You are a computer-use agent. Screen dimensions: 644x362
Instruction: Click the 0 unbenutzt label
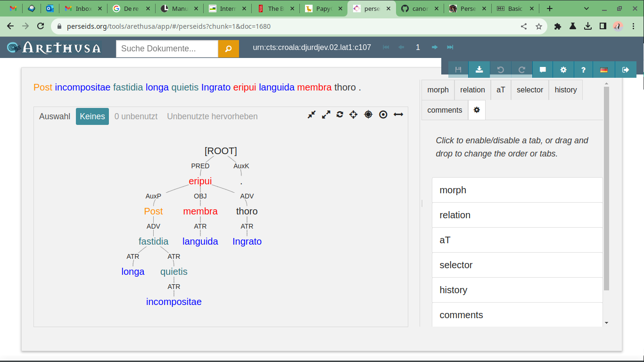pyautogui.click(x=136, y=116)
